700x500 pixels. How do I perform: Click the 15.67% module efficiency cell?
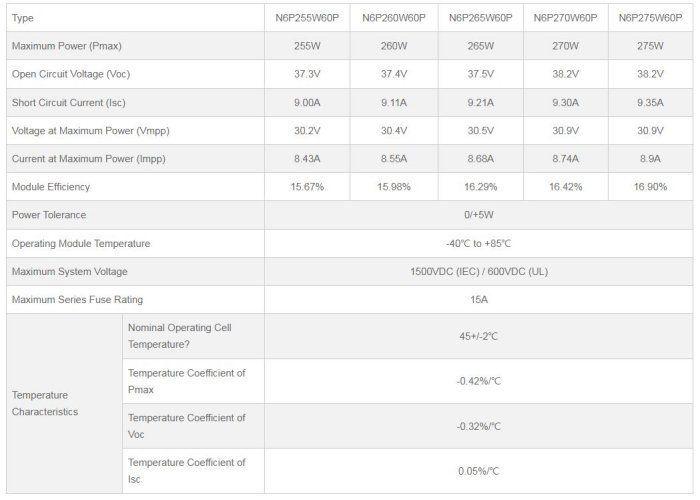pyautogui.click(x=306, y=187)
